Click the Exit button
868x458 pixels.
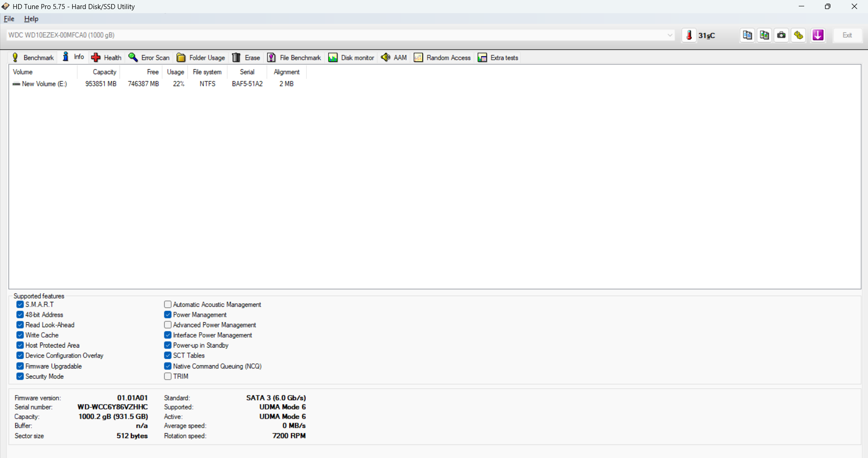coord(847,35)
